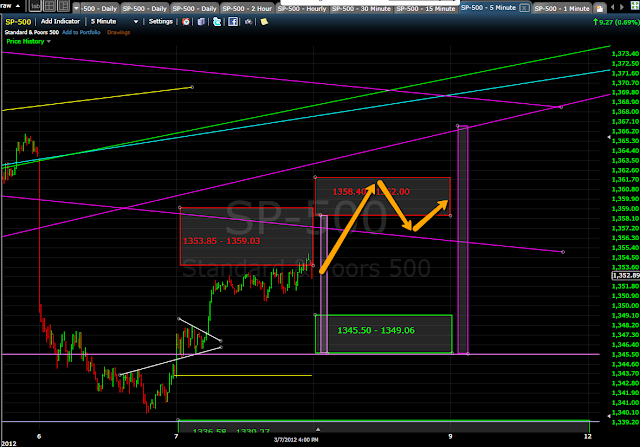Click date 6 on the time axis
The height and width of the screenshot is (447, 640).
(x=39, y=436)
